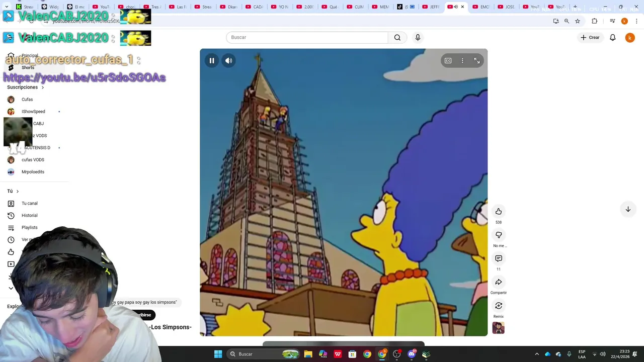Open Historial in sidebar
644x362 pixels.
[x=29, y=216]
